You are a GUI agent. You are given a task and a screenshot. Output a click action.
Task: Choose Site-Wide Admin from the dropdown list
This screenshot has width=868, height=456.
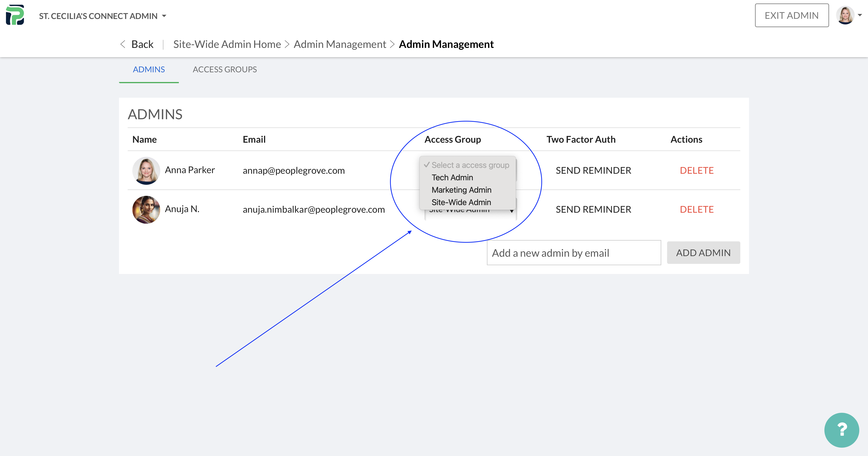(x=468, y=202)
